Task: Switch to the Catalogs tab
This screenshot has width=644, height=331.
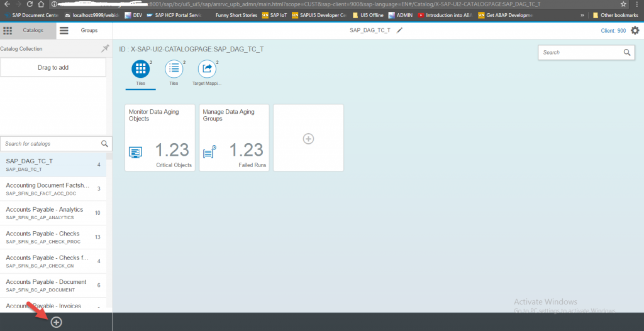Action: [x=28, y=30]
